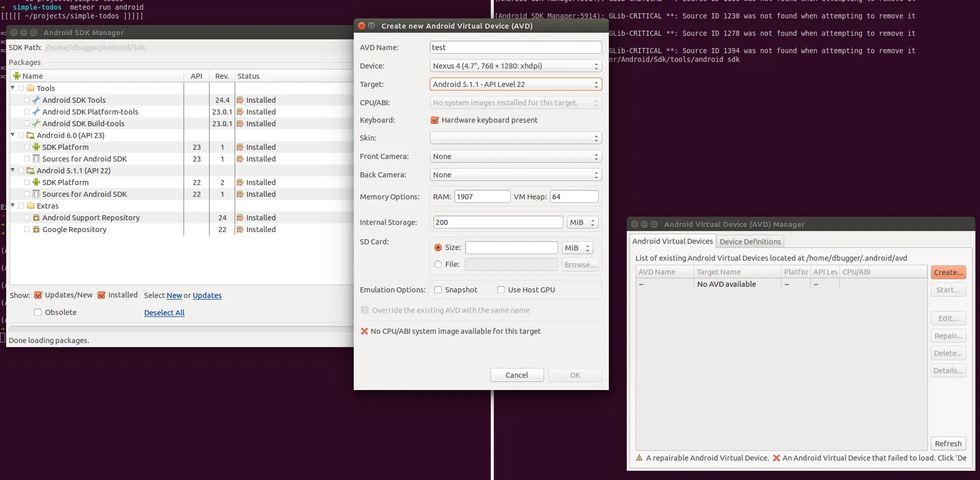
Task: Close the AVD Manager window
Action: 635,224
